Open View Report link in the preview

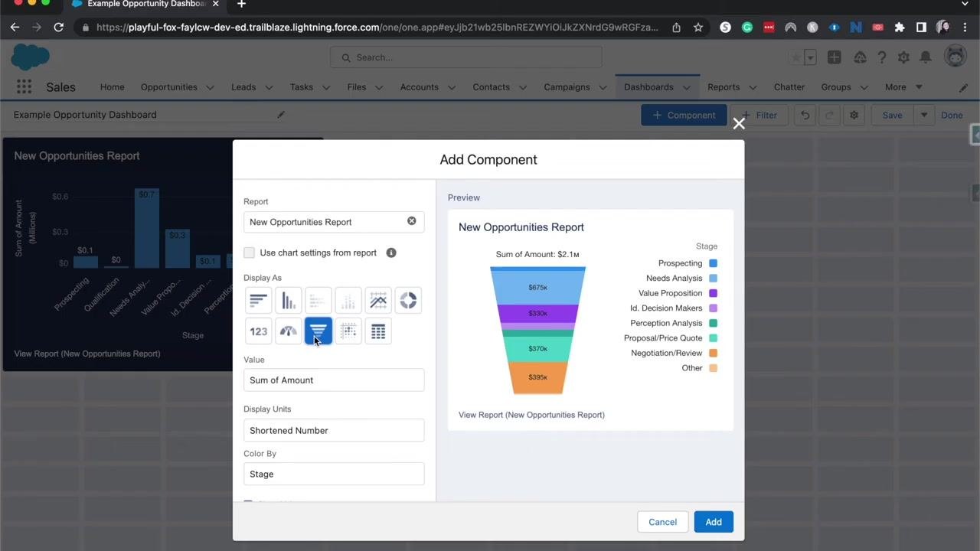(x=531, y=415)
